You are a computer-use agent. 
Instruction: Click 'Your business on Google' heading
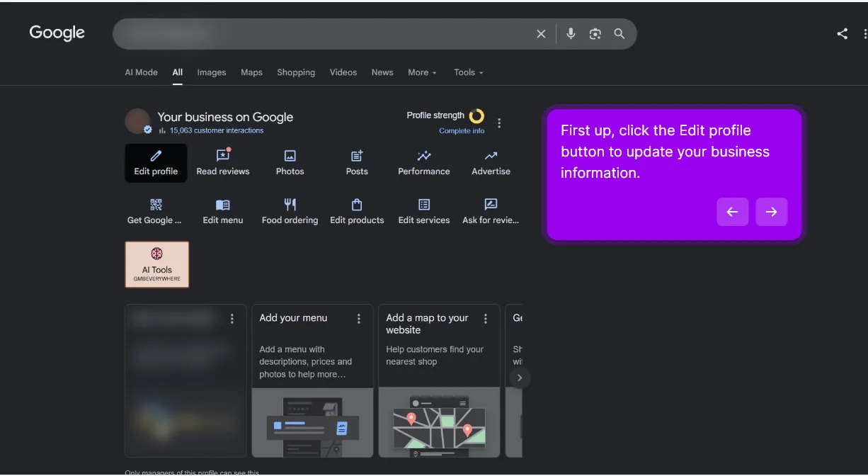225,117
